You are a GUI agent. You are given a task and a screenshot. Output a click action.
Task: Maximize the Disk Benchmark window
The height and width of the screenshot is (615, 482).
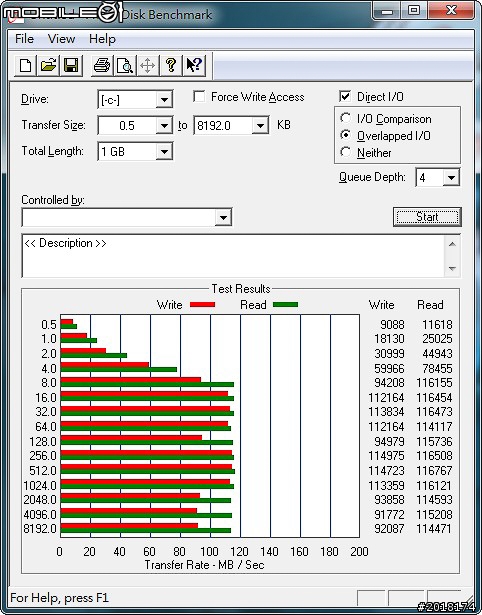[x=413, y=11]
